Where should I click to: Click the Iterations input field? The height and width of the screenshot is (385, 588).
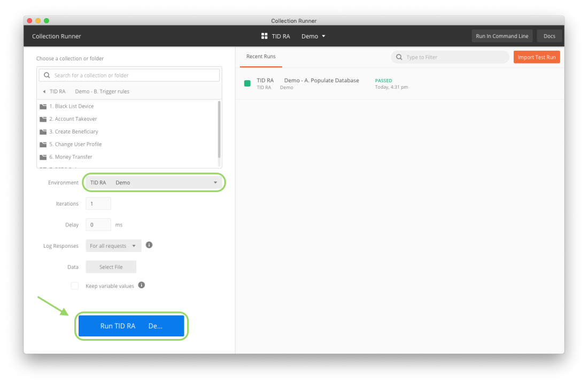98,203
